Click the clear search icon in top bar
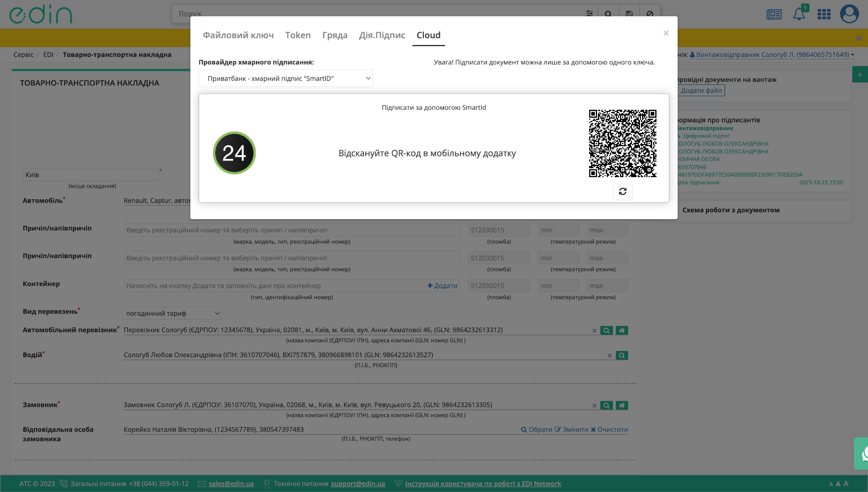This screenshot has height=492, width=868. click(x=650, y=14)
